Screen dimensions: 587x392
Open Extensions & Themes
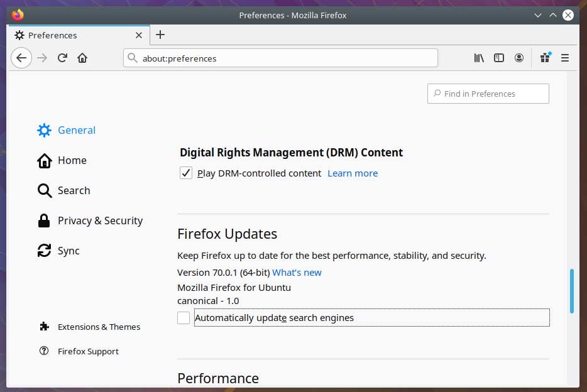[x=90, y=327]
